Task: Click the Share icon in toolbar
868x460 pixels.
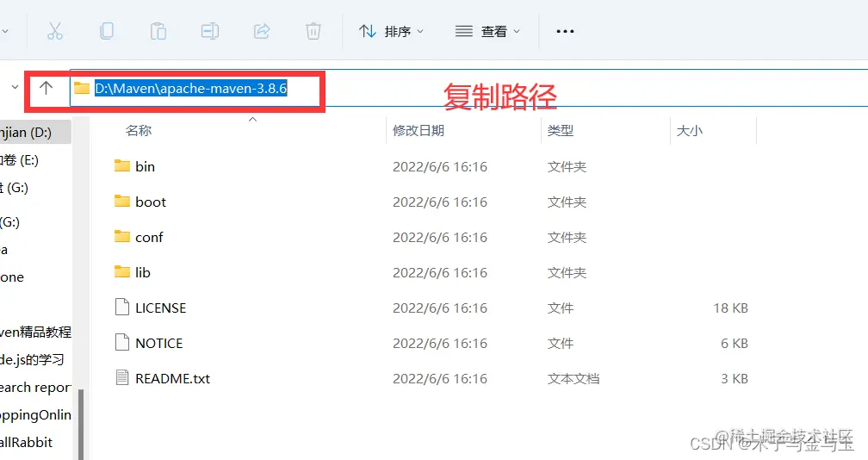Action: 261,31
